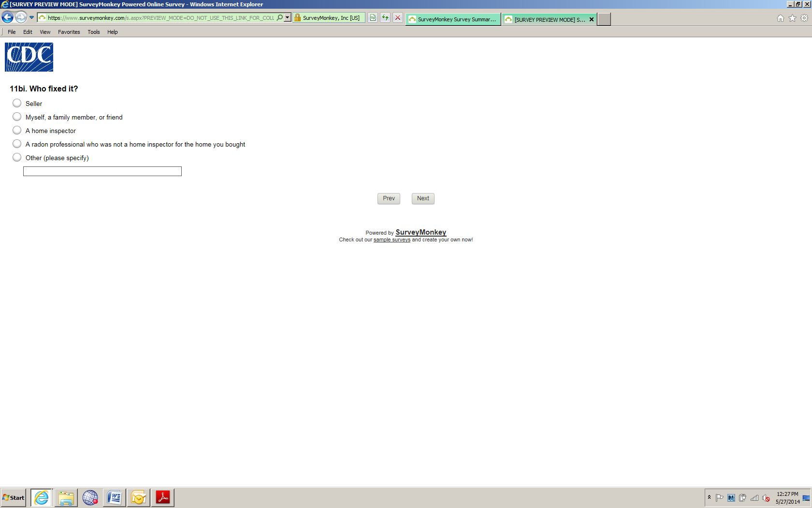Click the Show desktop icon in tray
The image size is (812, 508).
pyautogui.click(x=806, y=498)
